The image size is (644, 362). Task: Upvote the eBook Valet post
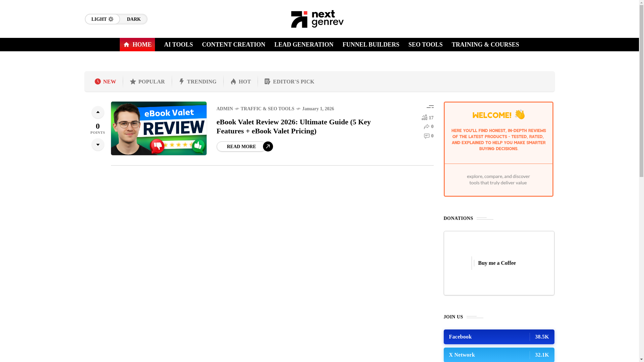[x=98, y=112]
